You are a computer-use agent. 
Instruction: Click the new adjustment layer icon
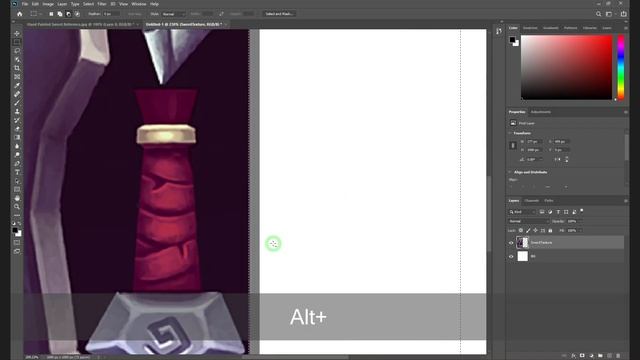(x=591, y=356)
